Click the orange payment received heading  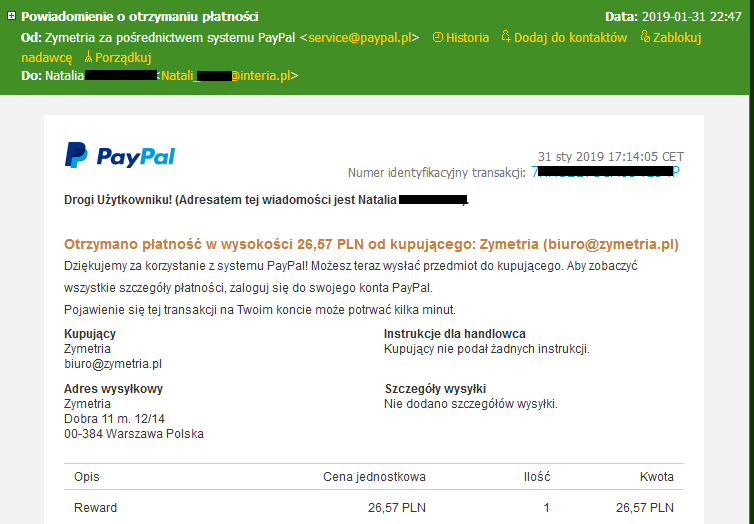[x=371, y=244]
